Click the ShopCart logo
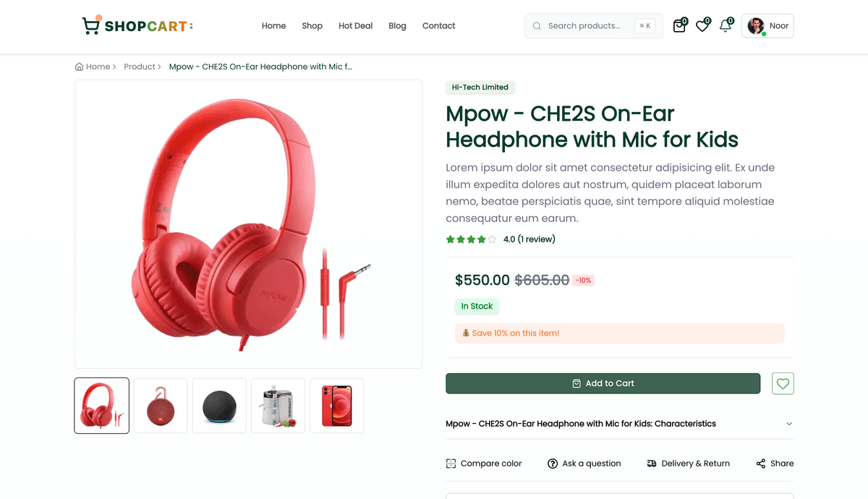Image resolution: width=868 pixels, height=499 pixels. [137, 26]
